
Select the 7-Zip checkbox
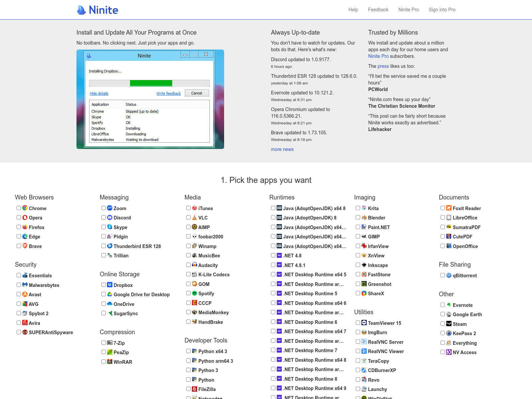104,342
